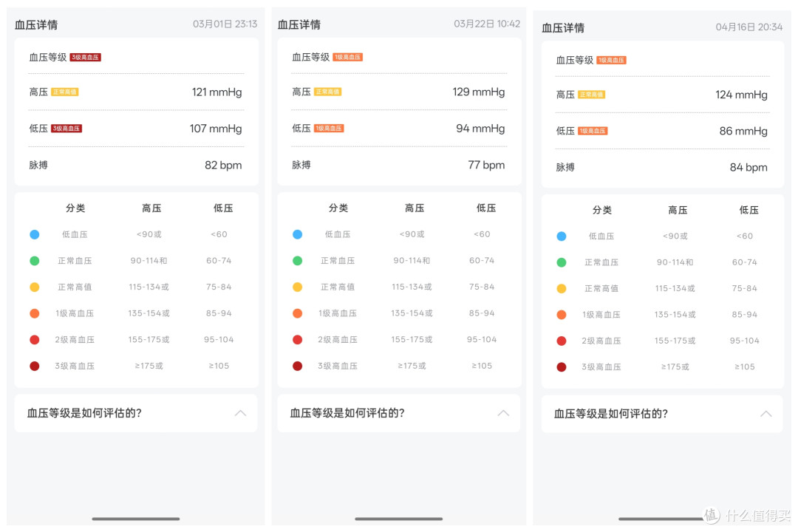Select the 124 mmHg high pressure value
This screenshot has width=798, height=532.
click(742, 95)
